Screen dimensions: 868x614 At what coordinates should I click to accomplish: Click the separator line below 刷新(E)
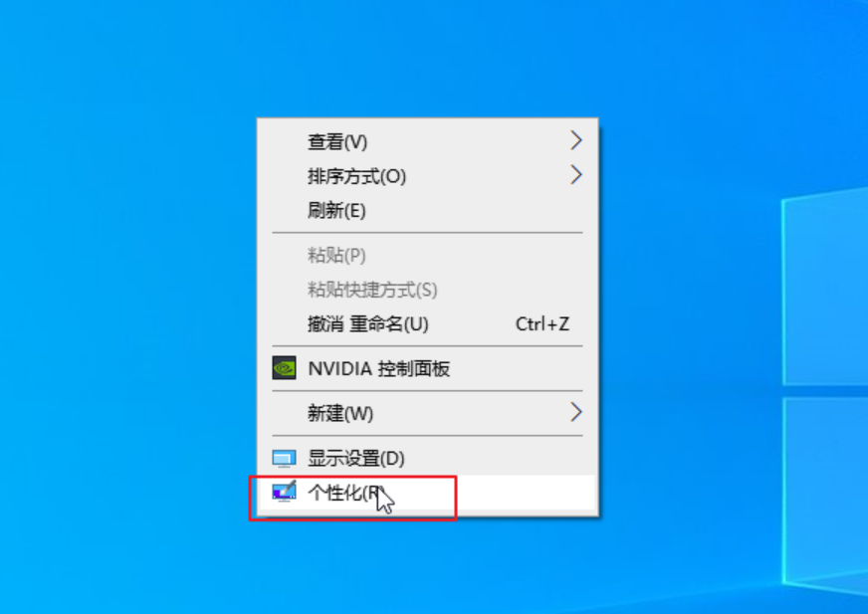pos(427,233)
